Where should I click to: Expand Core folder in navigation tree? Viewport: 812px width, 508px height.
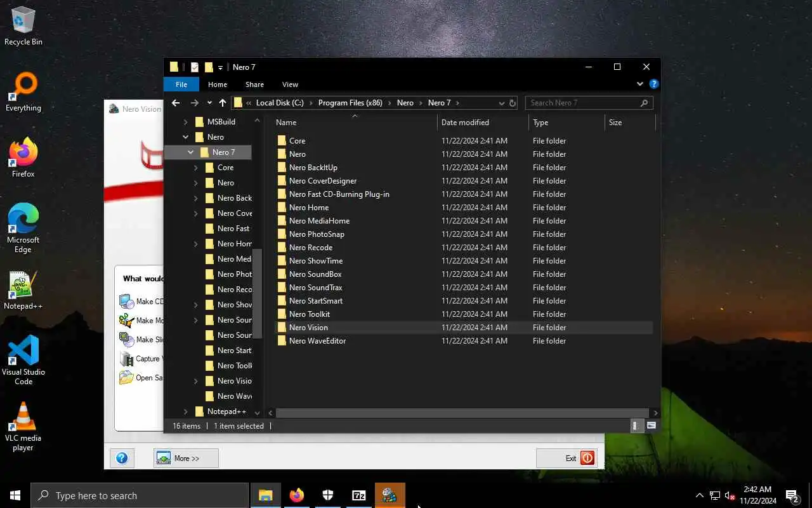tap(195, 168)
